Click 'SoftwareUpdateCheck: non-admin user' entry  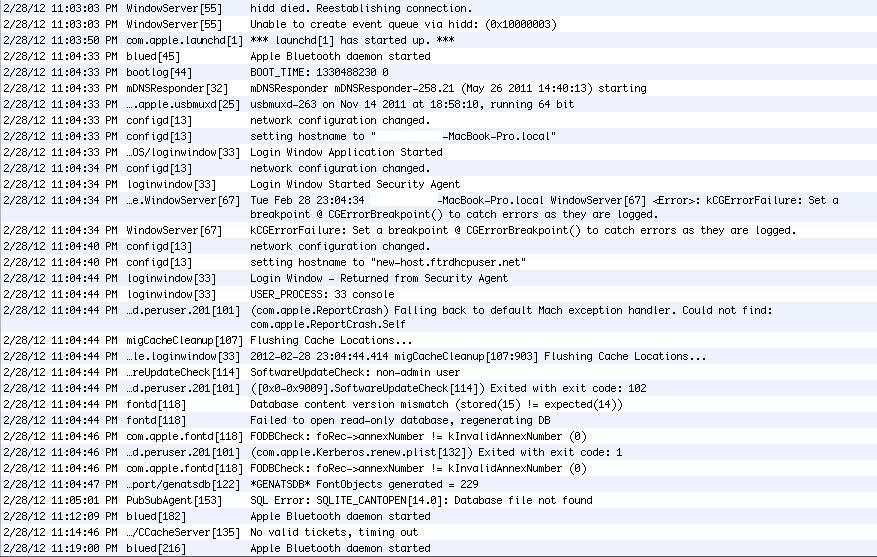tap(355, 372)
